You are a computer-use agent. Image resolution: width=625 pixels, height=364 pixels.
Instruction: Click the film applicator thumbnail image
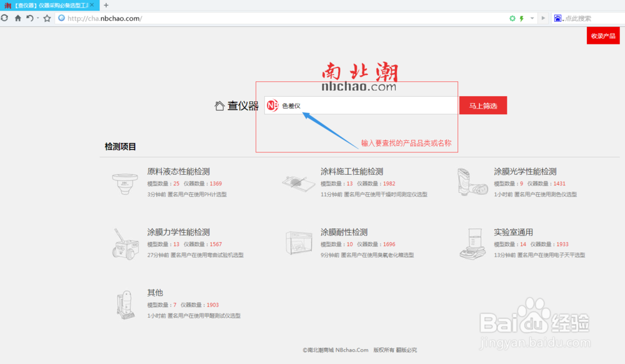tap(299, 183)
